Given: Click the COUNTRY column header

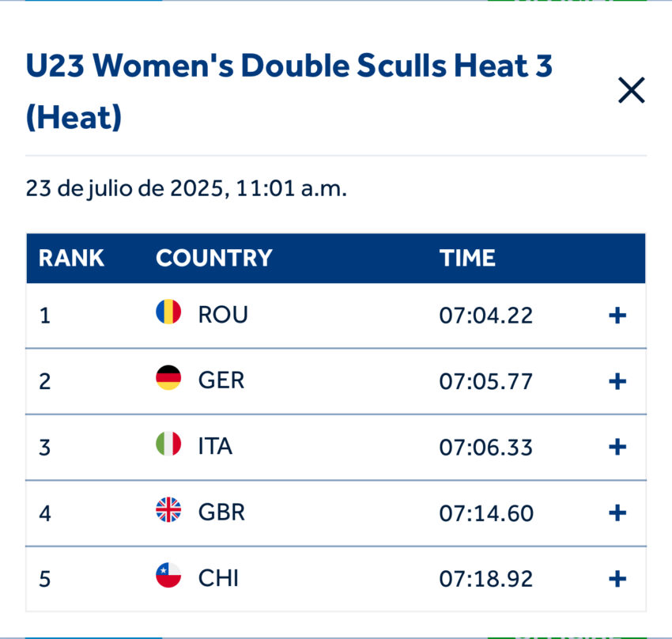Looking at the screenshot, I should 213,258.
